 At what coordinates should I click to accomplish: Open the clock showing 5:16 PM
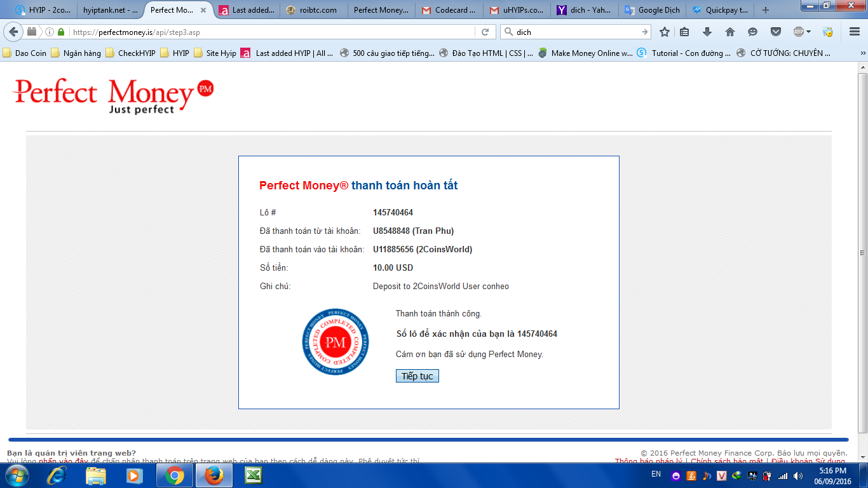pos(832,475)
